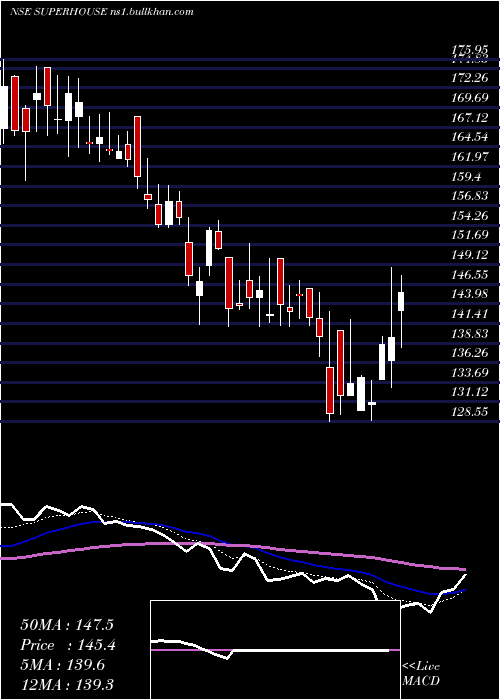Click the 50MA : 147.5 readout
500x700 pixels.
coord(67,625)
